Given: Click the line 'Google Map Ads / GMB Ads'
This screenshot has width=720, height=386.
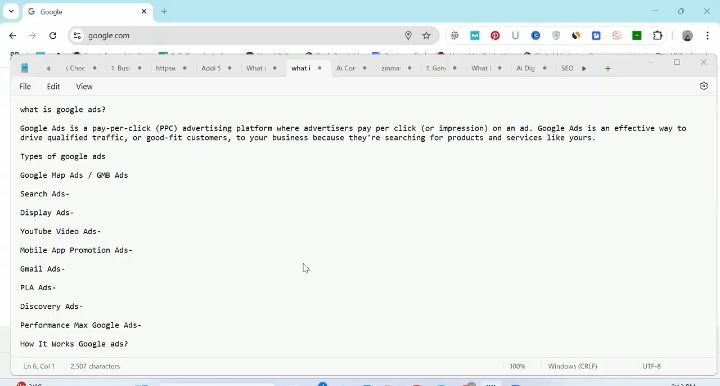Looking at the screenshot, I should pos(74,175).
